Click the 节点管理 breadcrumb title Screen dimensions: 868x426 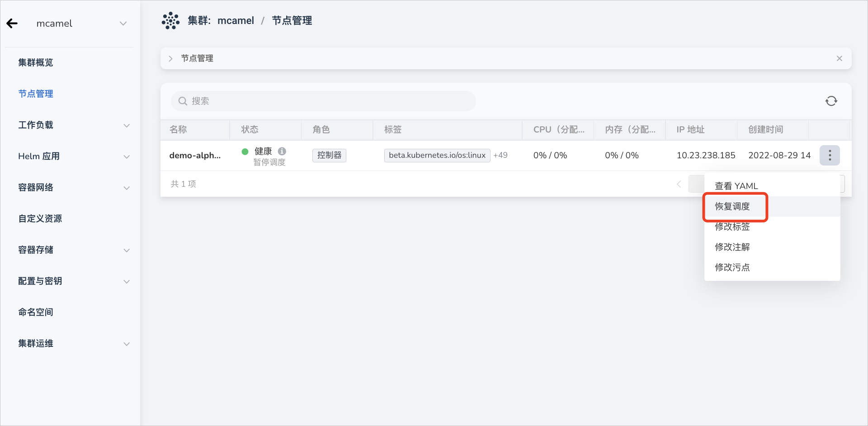point(292,21)
